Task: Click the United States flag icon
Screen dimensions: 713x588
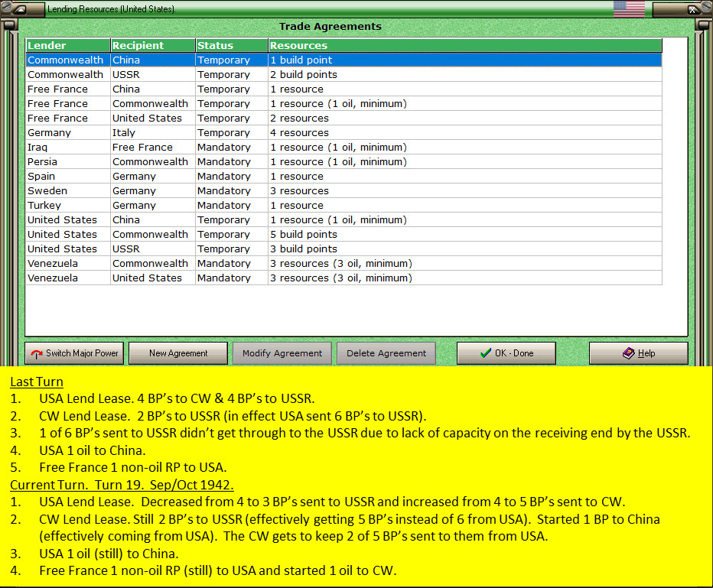Action: tap(629, 8)
